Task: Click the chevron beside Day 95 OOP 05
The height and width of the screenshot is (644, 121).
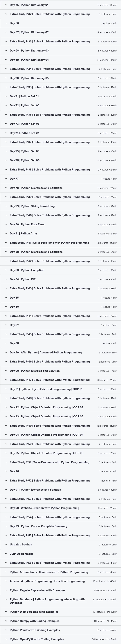Action: (x=6, y=453)
